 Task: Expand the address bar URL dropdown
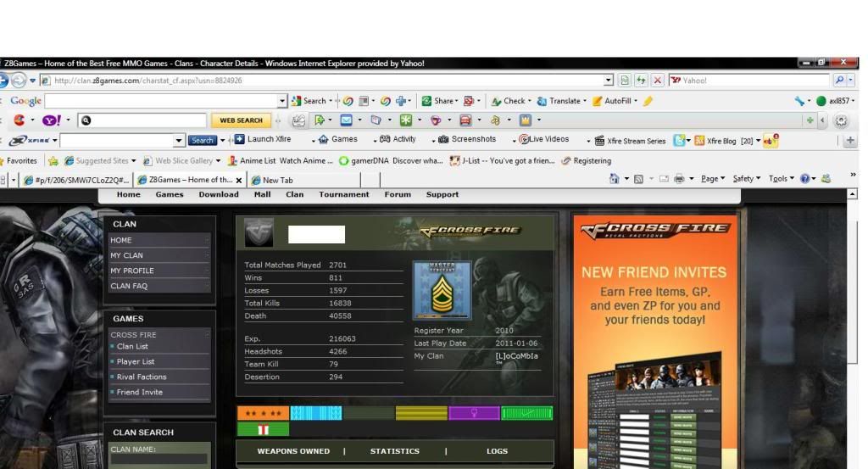pyautogui.click(x=609, y=81)
